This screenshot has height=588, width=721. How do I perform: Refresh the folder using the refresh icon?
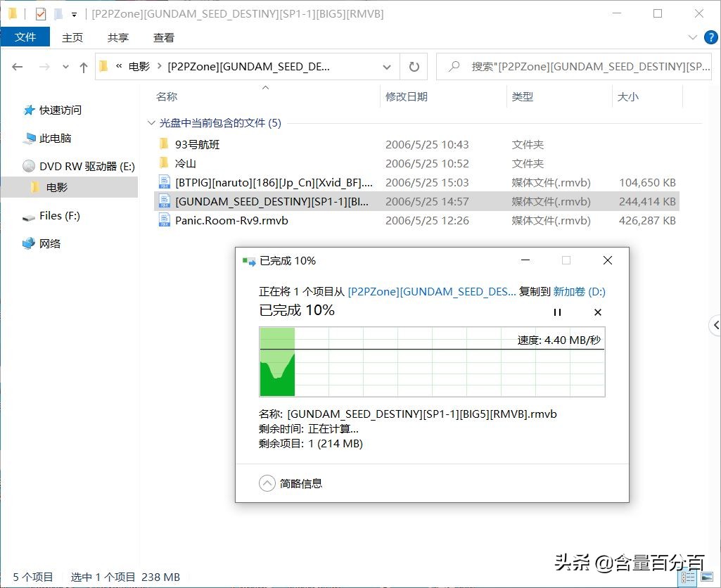414,66
